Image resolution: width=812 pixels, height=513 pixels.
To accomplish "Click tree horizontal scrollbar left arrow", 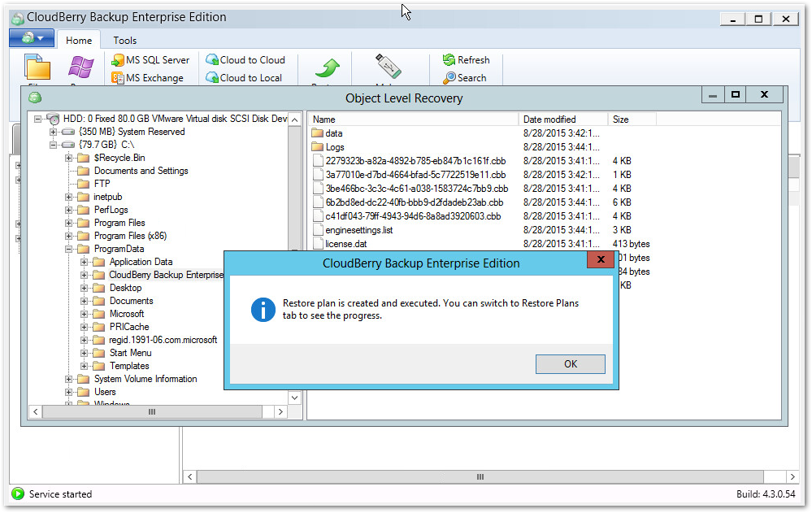I will tap(35, 412).
